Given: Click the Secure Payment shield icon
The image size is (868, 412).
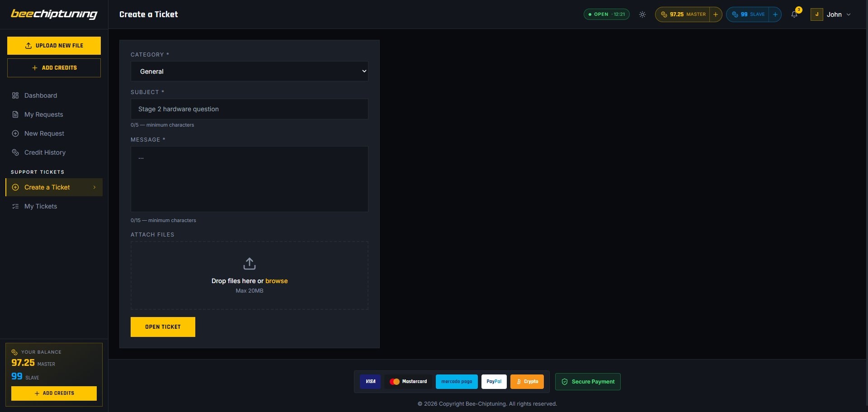Looking at the screenshot, I should click(564, 382).
